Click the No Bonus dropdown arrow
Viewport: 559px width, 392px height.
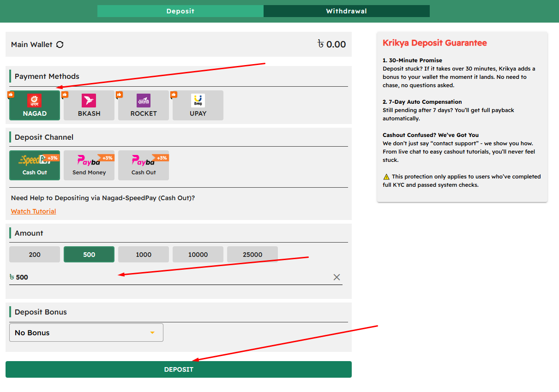click(x=152, y=333)
